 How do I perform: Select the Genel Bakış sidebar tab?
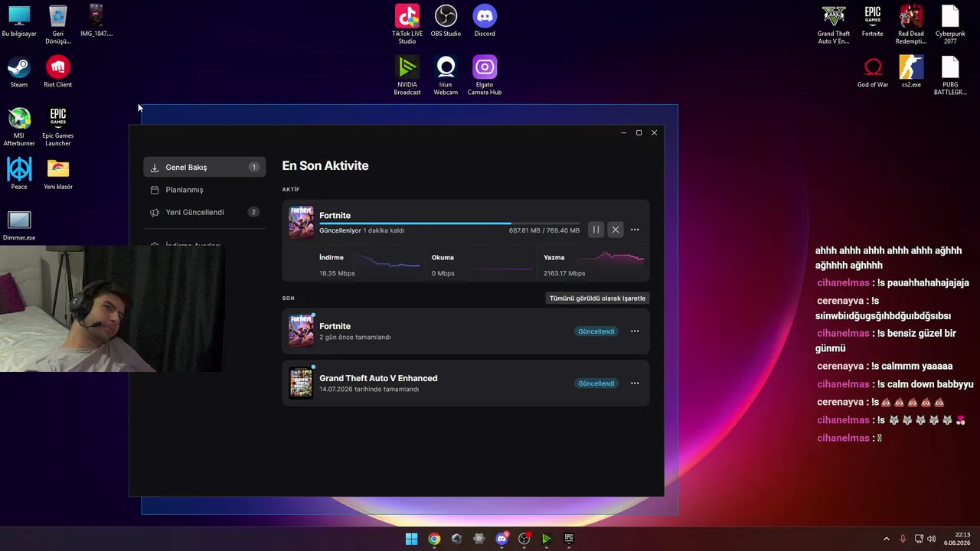(x=204, y=167)
